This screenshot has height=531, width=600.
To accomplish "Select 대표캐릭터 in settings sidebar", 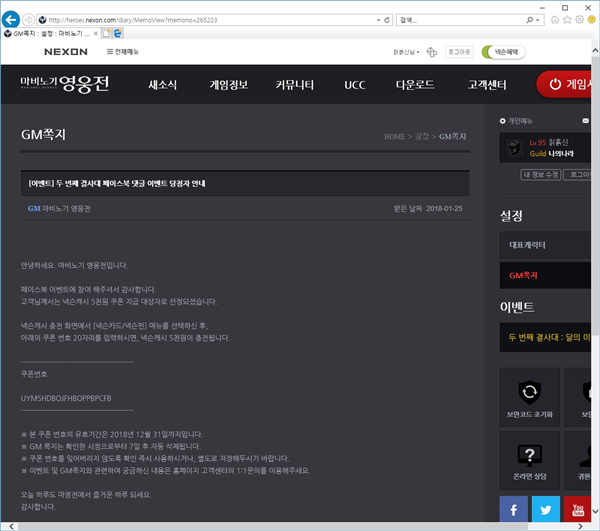I will click(x=545, y=245).
